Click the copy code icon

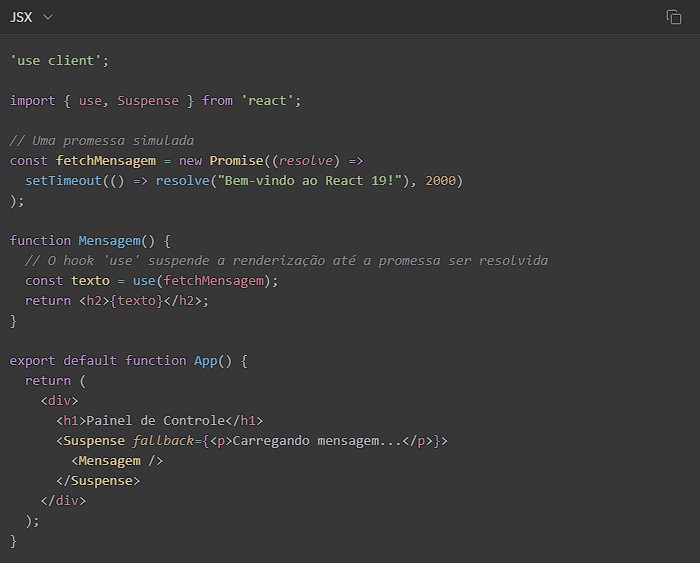click(674, 17)
